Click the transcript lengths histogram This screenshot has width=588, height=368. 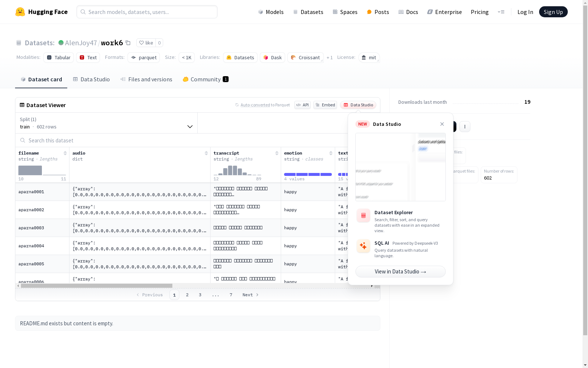[x=237, y=170]
